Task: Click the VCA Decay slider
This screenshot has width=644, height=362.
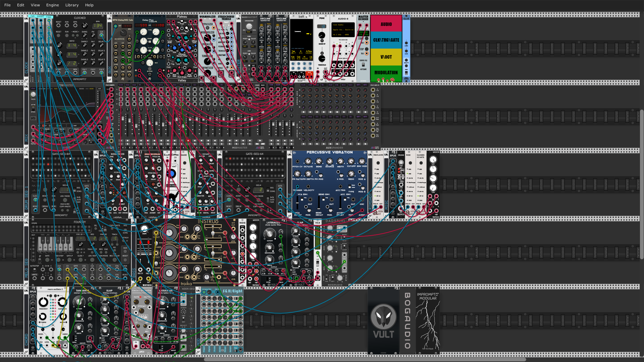Action: [298, 203]
